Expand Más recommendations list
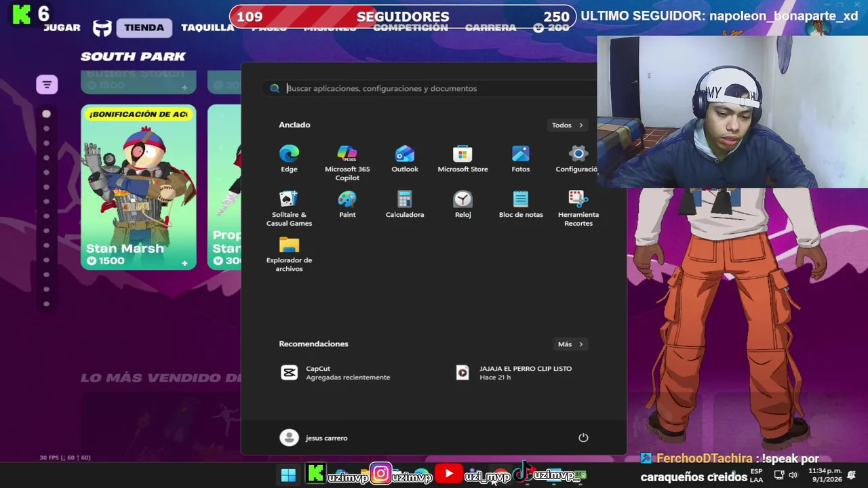This screenshot has height=488, width=868. (570, 344)
